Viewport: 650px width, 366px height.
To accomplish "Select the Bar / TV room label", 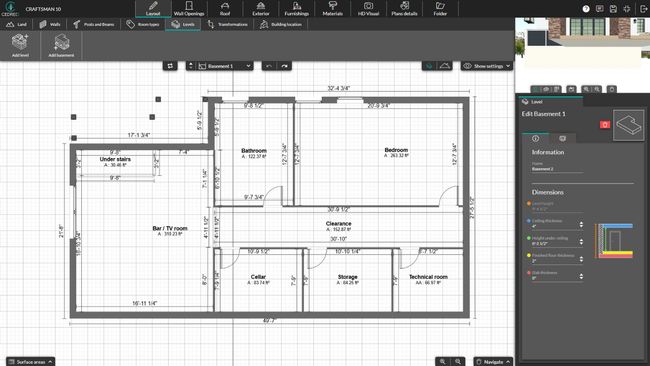I will [x=170, y=228].
